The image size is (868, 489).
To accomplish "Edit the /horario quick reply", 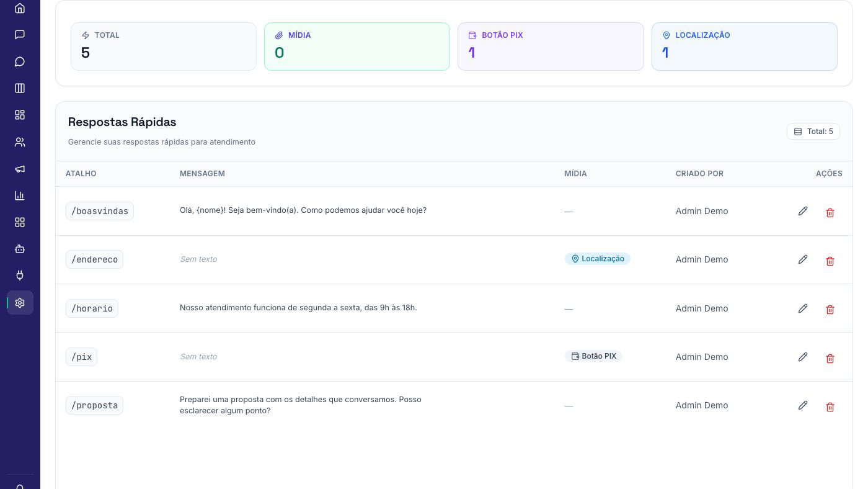I will click(x=803, y=308).
